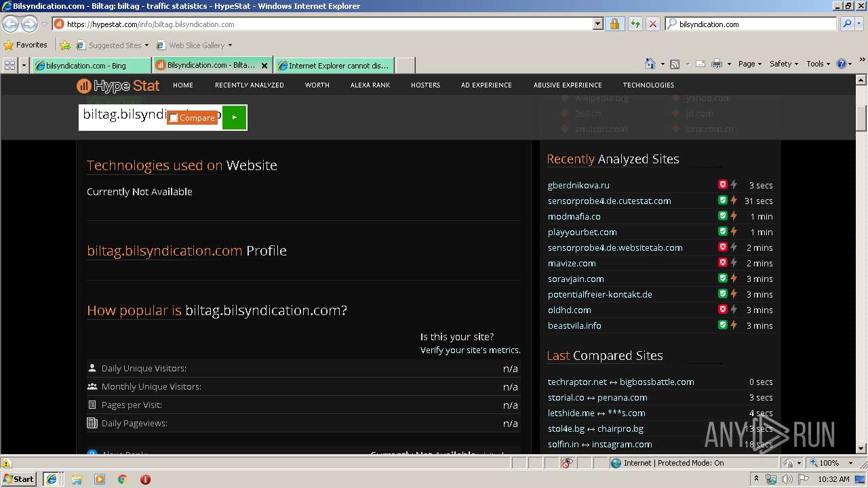Open the tab list dropdown arrow
The image size is (868, 488).
pos(24,65)
